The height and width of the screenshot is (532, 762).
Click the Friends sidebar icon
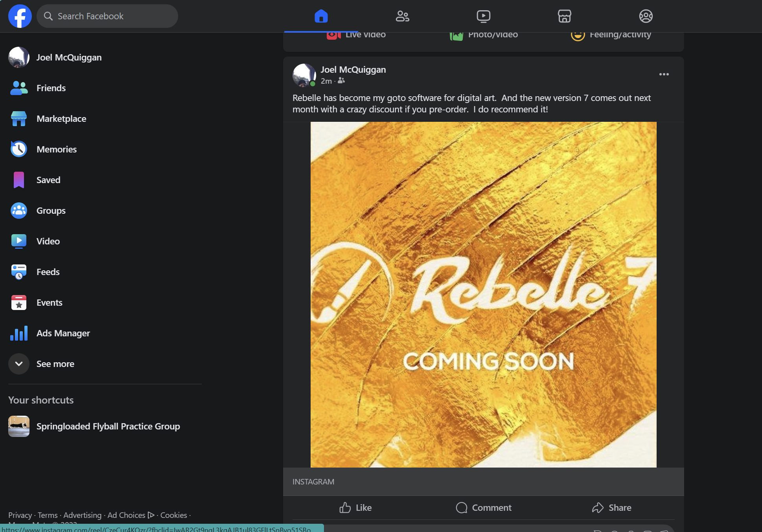tap(19, 88)
